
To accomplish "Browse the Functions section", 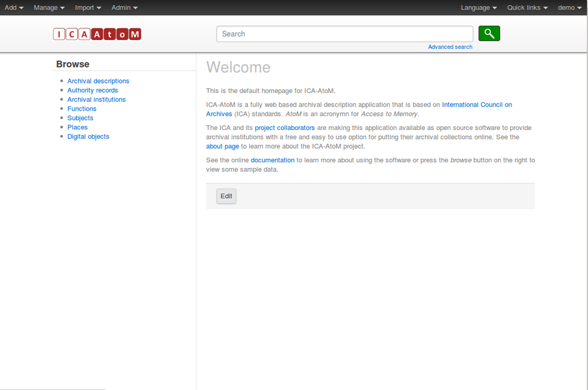I will tap(82, 109).
